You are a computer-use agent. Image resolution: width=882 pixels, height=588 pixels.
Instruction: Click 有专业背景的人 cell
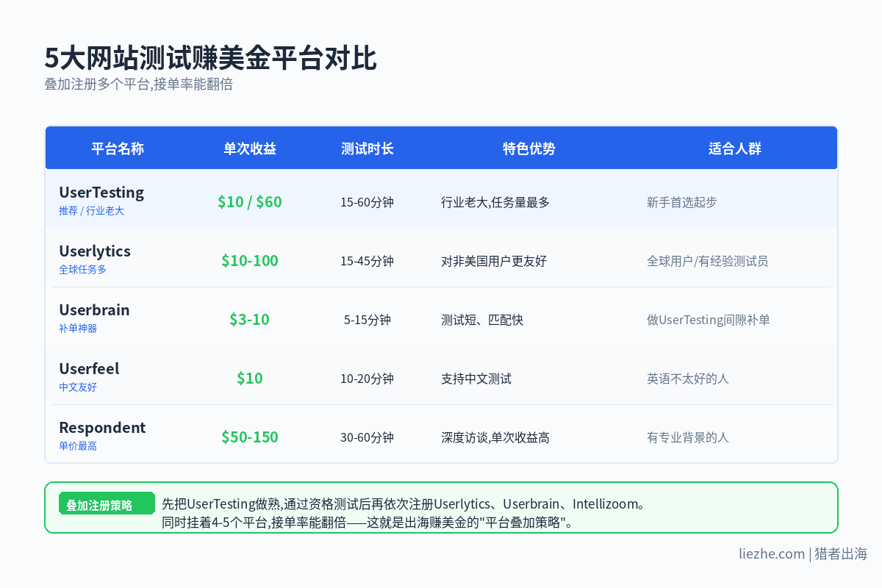point(688,437)
